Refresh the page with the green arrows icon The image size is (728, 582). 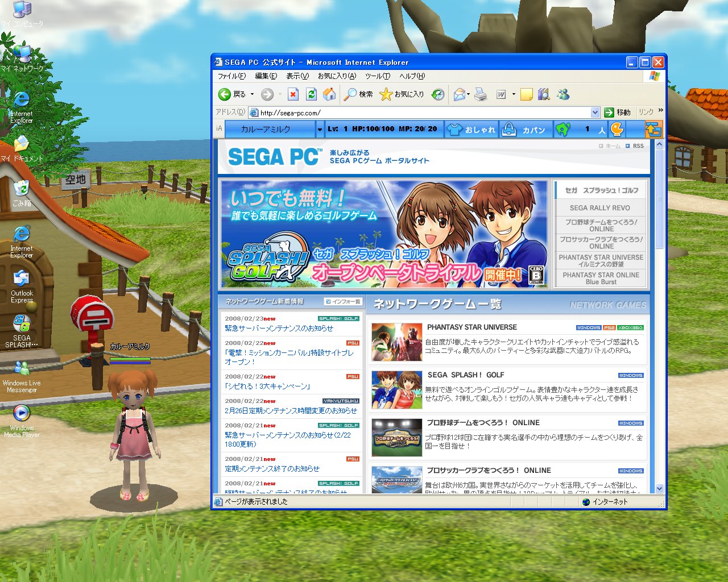tap(311, 94)
